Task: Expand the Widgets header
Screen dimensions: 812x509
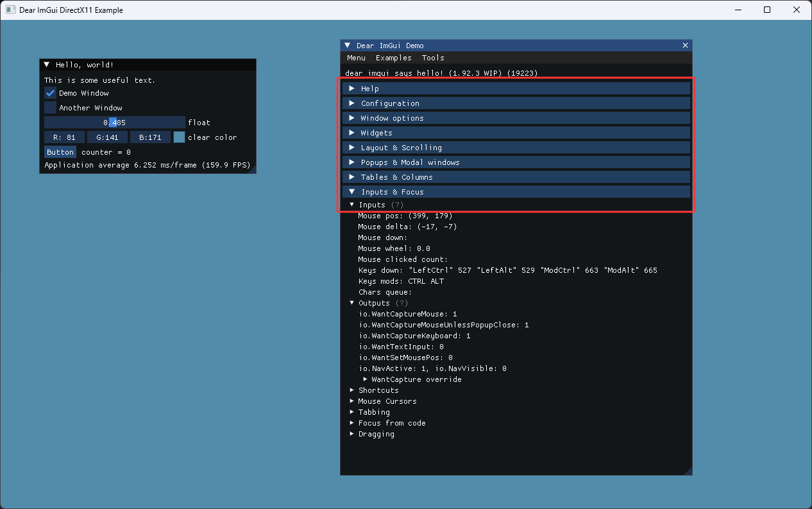Action: tap(516, 133)
